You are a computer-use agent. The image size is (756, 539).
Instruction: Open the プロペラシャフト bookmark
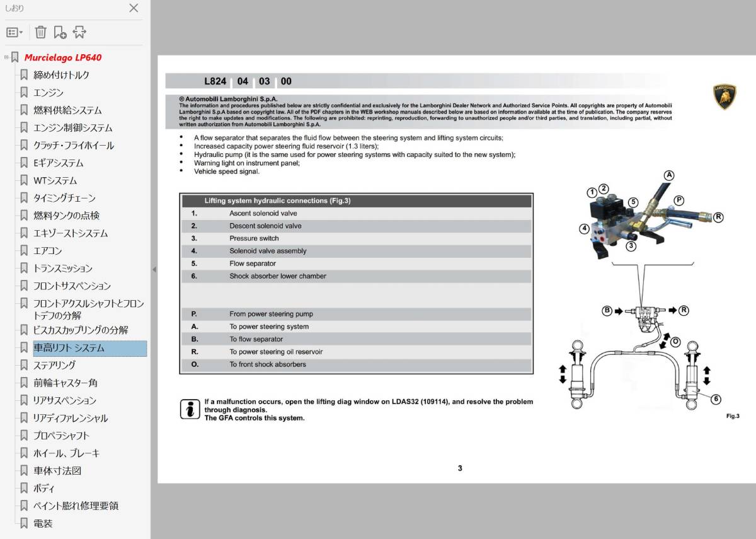click(x=62, y=436)
